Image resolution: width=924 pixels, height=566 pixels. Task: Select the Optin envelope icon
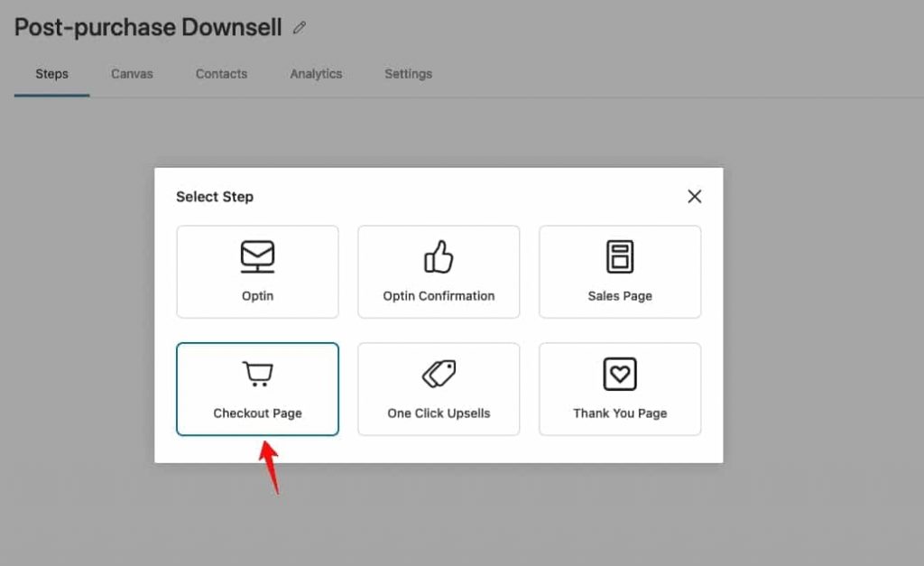click(257, 256)
